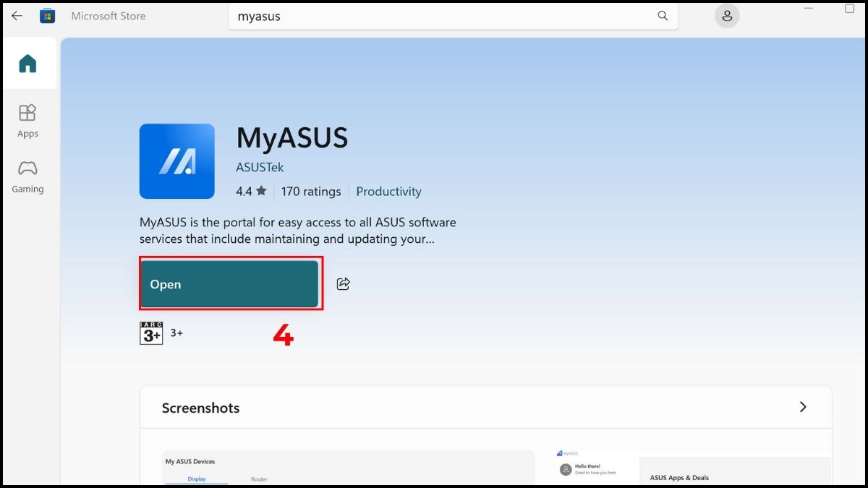Click the ASUSTek publisher link
The width and height of the screenshot is (868, 488).
coord(260,166)
